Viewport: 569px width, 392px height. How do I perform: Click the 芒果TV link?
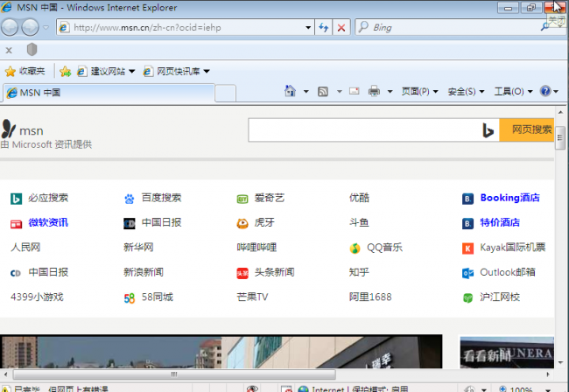pos(252,297)
